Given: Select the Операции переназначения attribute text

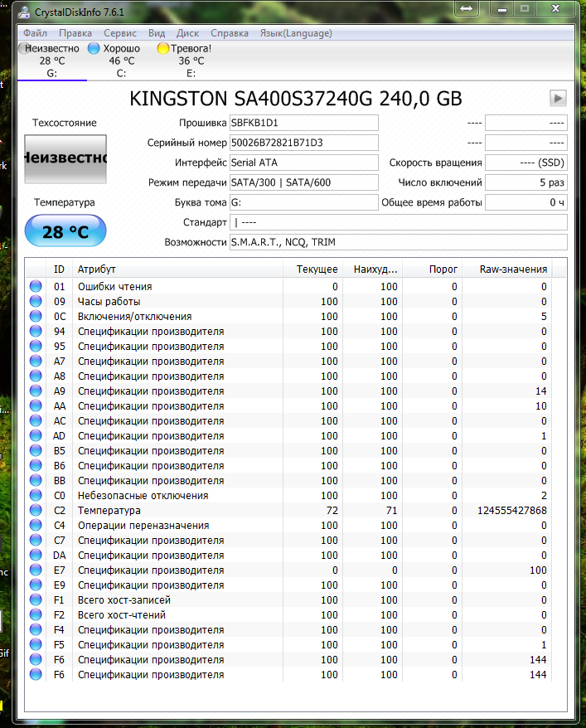Looking at the screenshot, I should (143, 525).
